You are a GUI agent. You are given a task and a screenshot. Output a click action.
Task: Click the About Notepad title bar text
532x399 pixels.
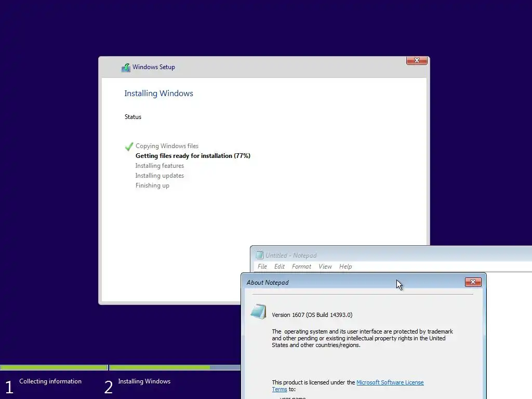pyautogui.click(x=268, y=282)
